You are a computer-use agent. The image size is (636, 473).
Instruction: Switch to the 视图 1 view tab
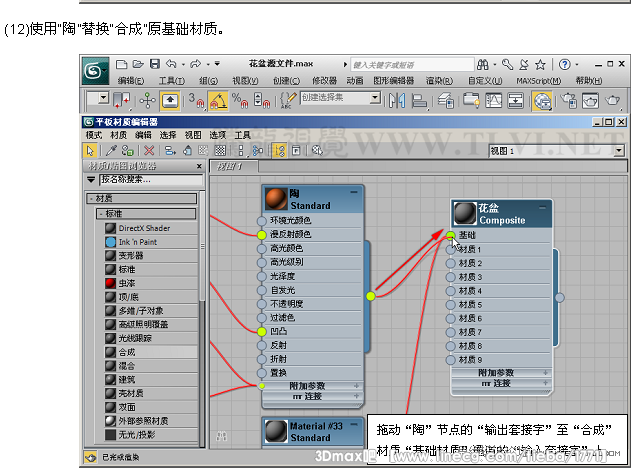[233, 166]
